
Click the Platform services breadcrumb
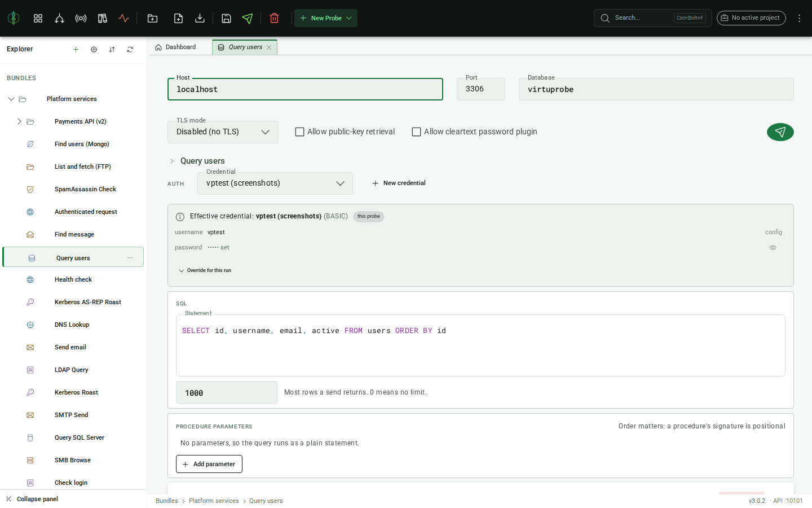point(214,501)
